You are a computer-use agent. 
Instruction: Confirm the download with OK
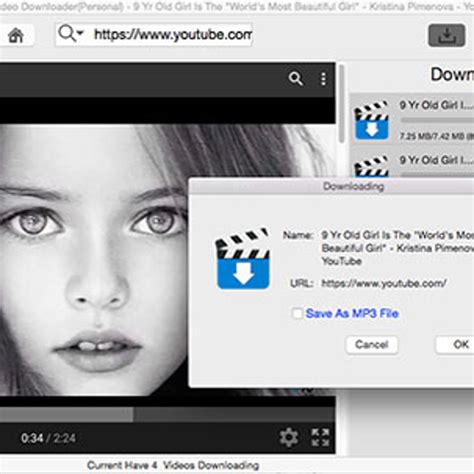coord(456,344)
